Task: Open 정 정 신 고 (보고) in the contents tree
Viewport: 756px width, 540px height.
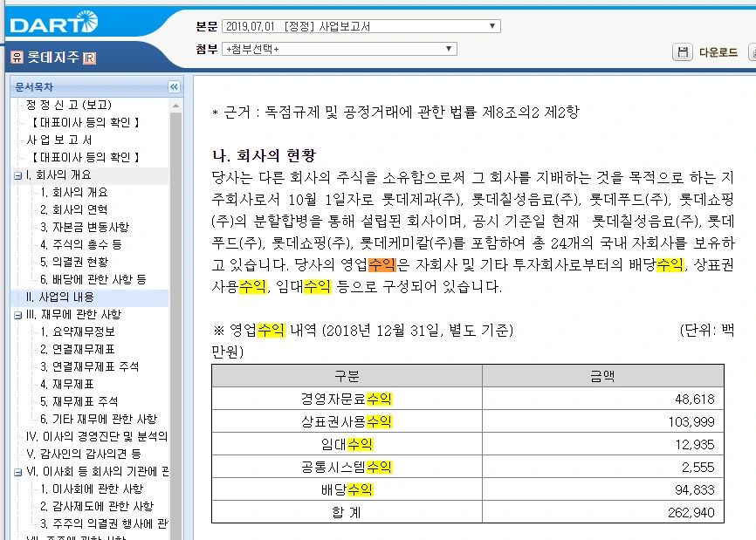Action: point(69,105)
